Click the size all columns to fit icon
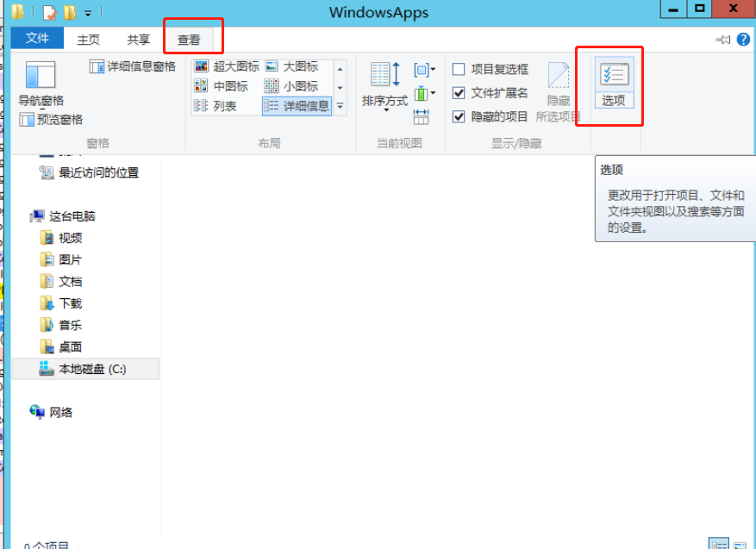Image resolution: width=756 pixels, height=549 pixels. (x=422, y=116)
